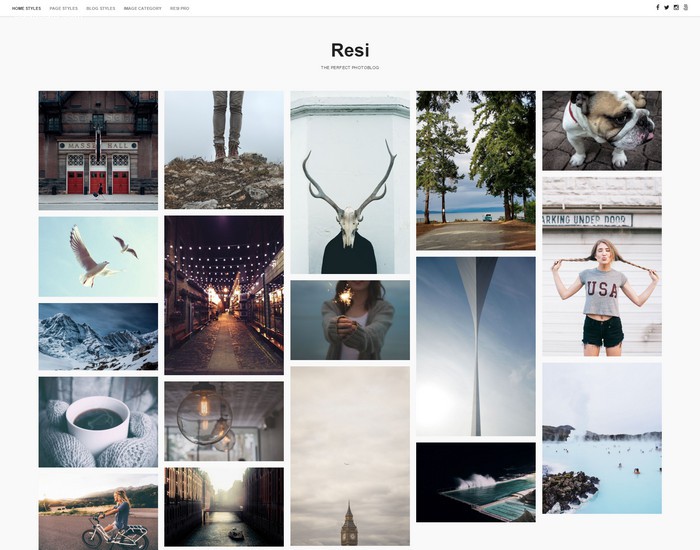Open the string-lit alley night photo
Image resolution: width=700 pixels, height=550 pixels.
224,295
